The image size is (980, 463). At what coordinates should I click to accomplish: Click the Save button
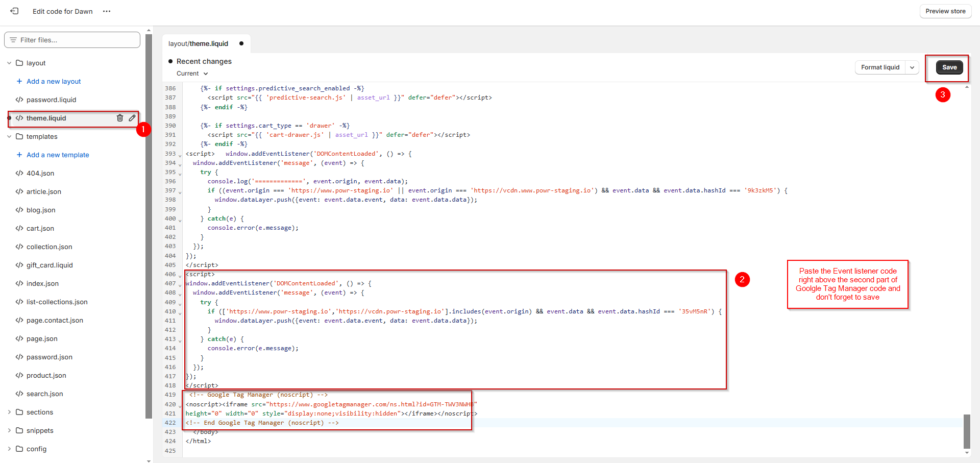coord(949,67)
